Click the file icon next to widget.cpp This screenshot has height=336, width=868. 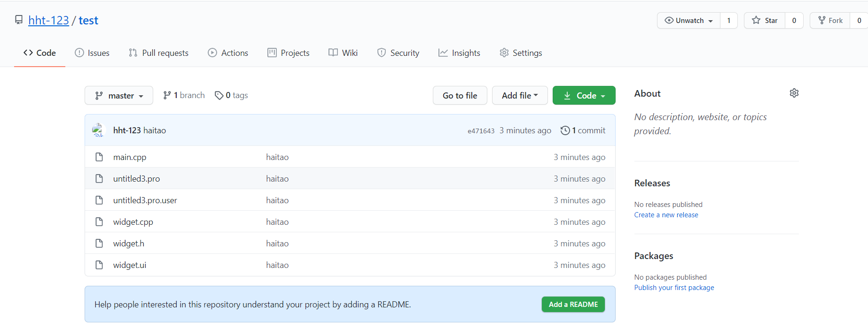(99, 221)
